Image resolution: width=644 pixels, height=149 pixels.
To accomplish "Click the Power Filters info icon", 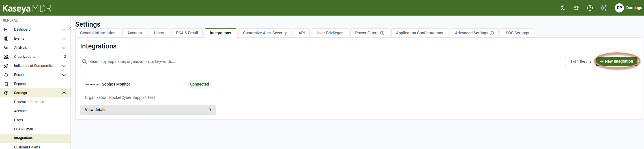I will (382, 33).
